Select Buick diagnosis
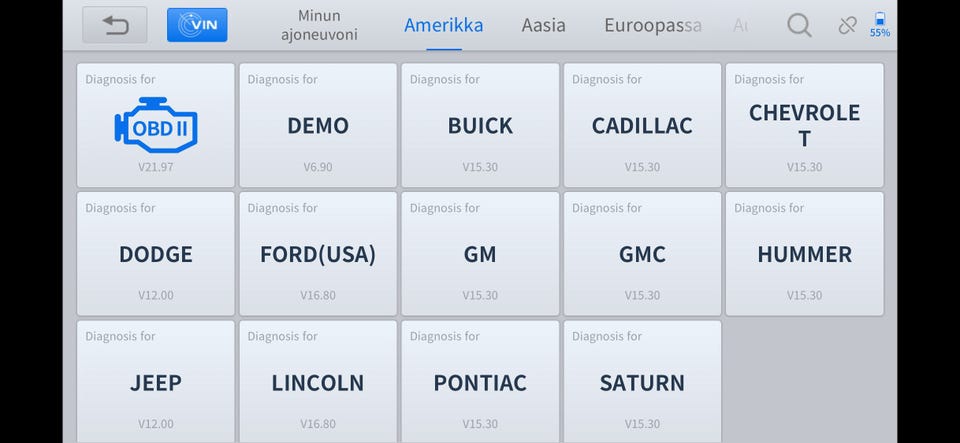960x443 pixels. 480,126
